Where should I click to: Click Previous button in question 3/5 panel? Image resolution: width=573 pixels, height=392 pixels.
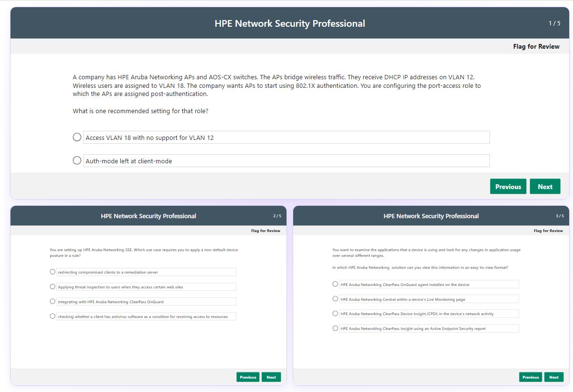click(x=531, y=377)
